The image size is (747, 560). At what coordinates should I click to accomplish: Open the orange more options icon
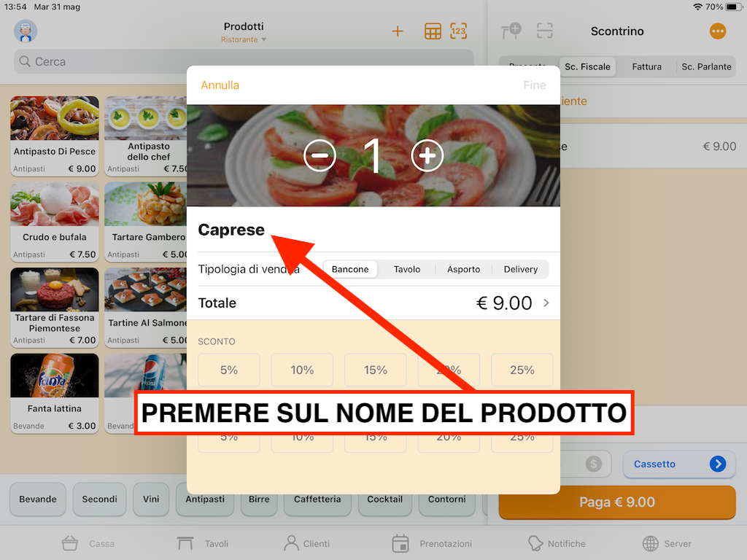click(718, 31)
